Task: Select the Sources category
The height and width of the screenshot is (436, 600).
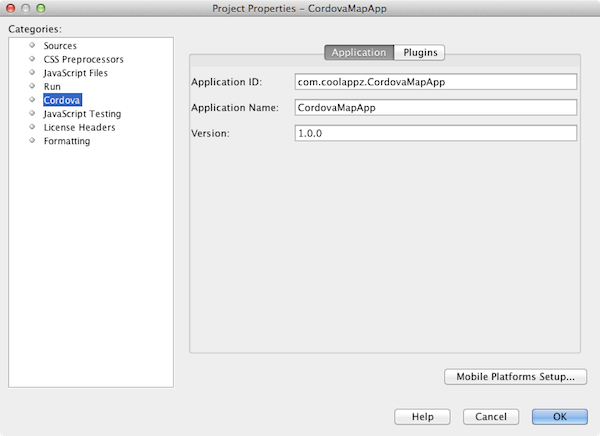Action: click(x=60, y=46)
